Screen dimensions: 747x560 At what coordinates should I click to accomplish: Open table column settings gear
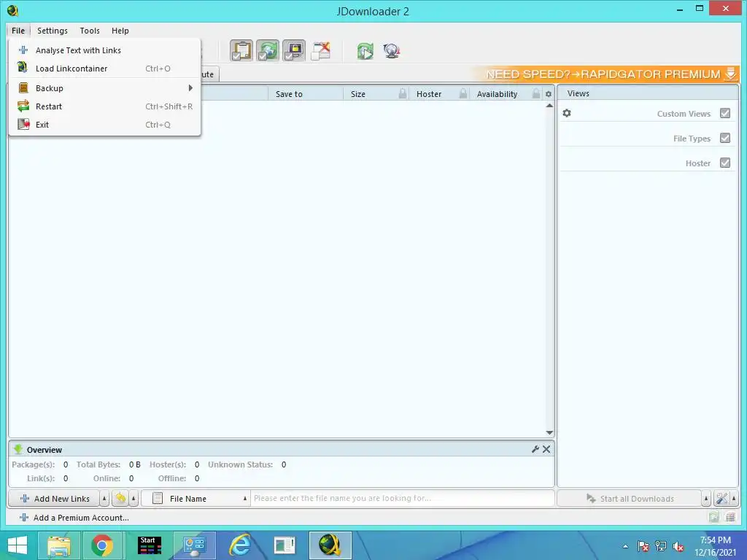tap(549, 94)
